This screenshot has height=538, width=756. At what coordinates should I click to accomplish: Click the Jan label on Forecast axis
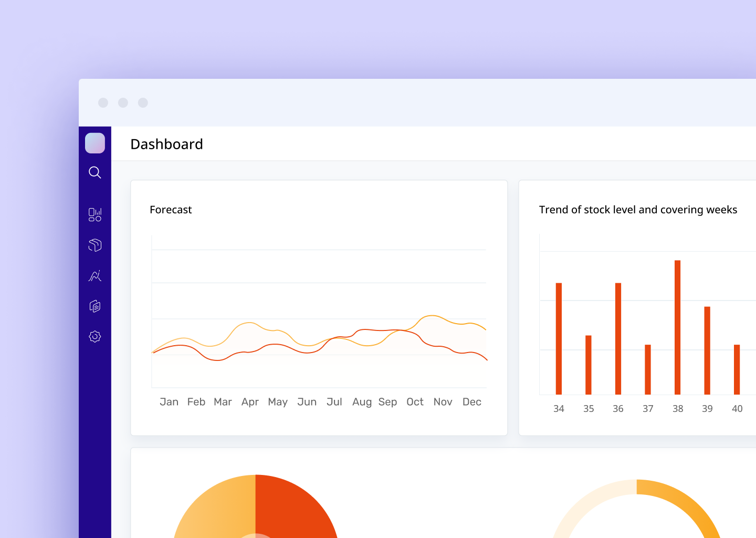pos(169,402)
